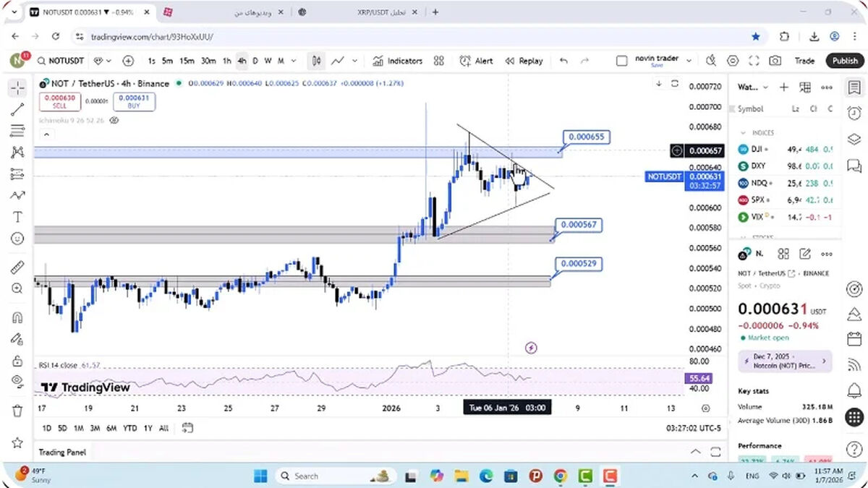
Task: Select the Text annotation tool
Action: pyautogui.click(x=17, y=216)
